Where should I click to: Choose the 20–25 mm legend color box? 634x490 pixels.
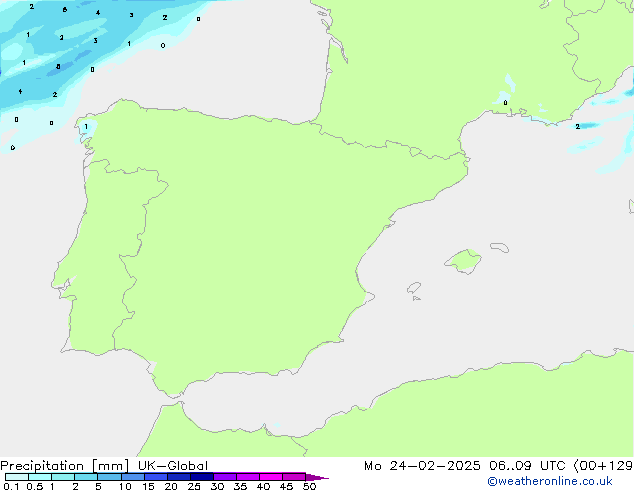point(179,477)
